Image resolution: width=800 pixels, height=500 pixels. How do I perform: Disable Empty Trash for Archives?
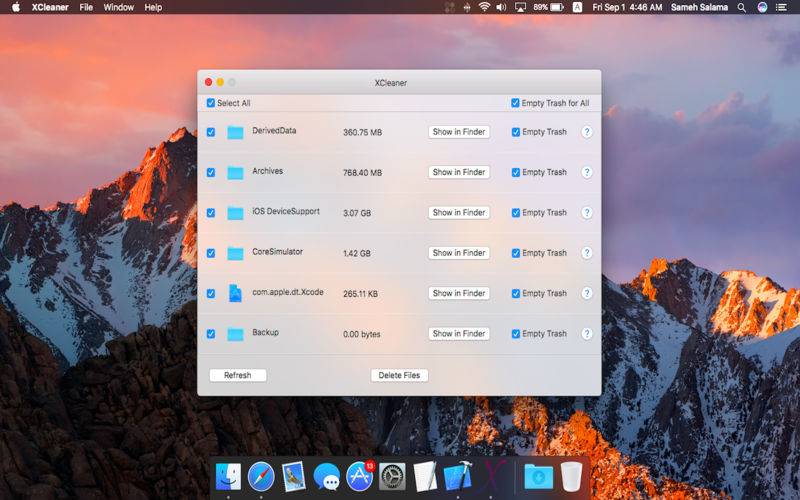[516, 172]
